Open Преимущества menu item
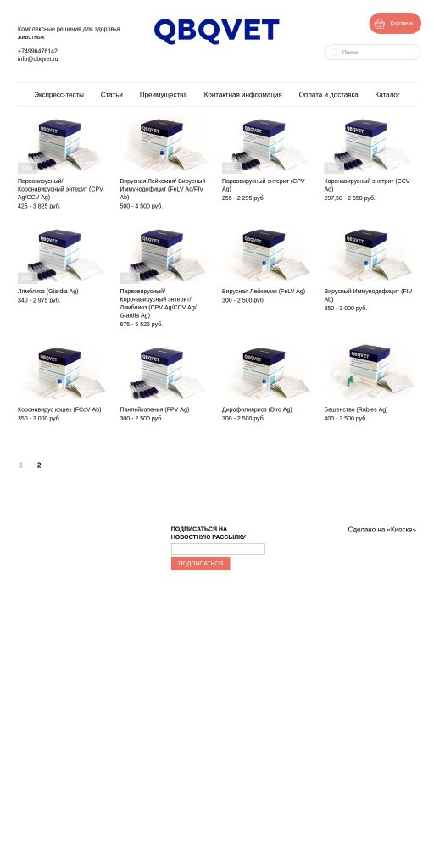This screenshot has height=868, width=434. pos(164,95)
